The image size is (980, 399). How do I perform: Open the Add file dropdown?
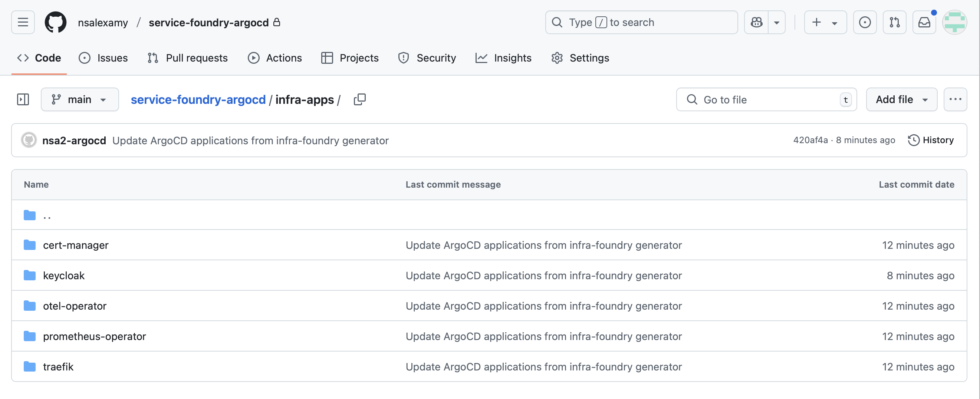902,99
